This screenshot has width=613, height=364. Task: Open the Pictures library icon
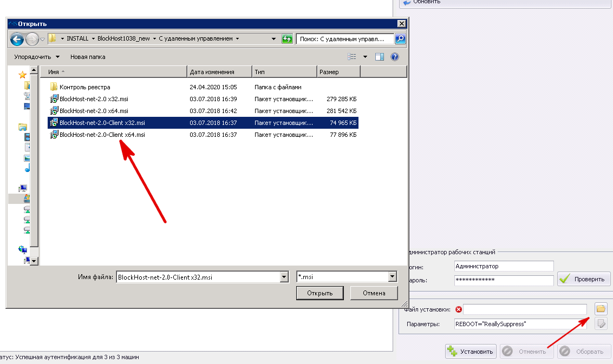coord(27,158)
